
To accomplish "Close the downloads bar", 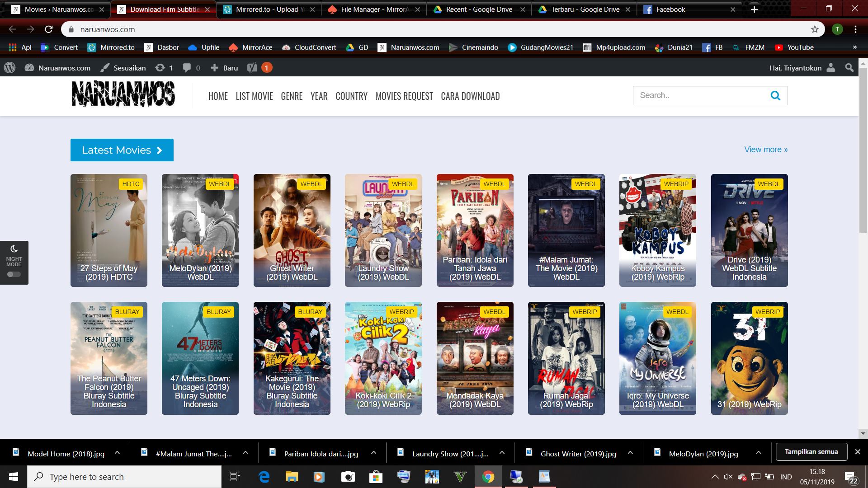I will pyautogui.click(x=858, y=452).
